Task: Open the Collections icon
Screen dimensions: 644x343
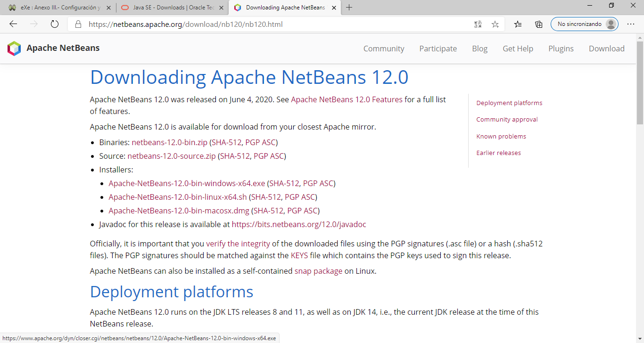Action: (x=539, y=24)
